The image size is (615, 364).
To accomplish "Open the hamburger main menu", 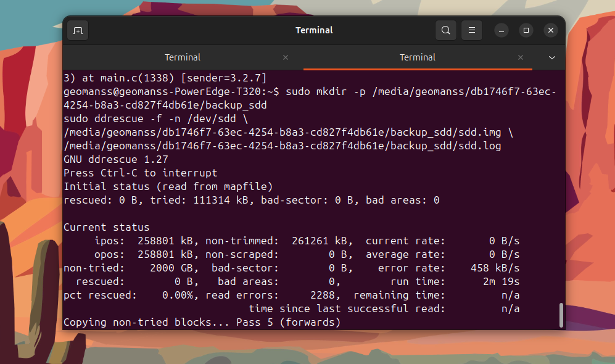I will click(472, 30).
